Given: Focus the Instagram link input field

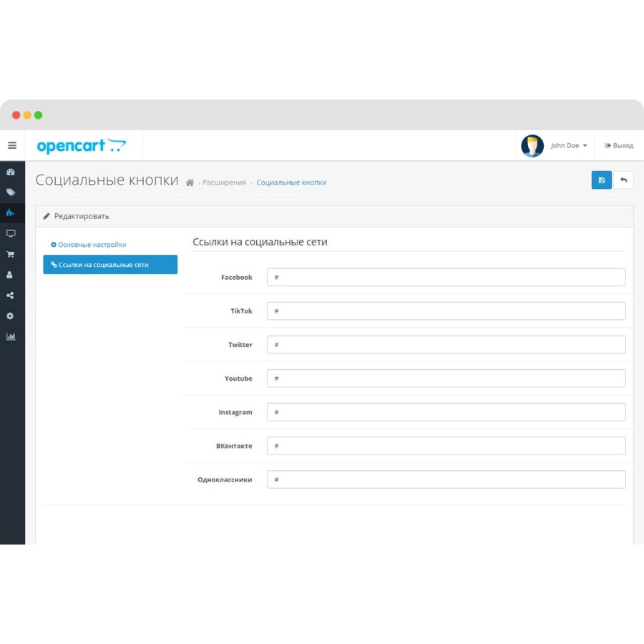Looking at the screenshot, I should point(446,412).
